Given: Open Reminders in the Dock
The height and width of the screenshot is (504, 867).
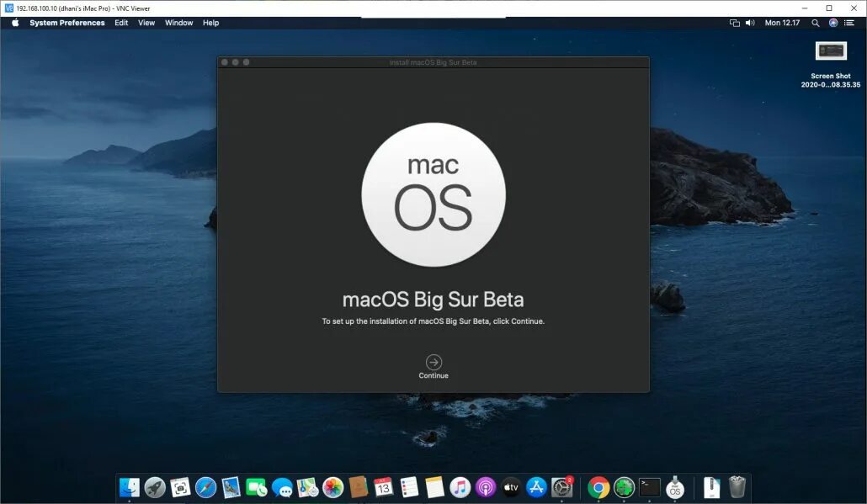Looking at the screenshot, I should 409,487.
